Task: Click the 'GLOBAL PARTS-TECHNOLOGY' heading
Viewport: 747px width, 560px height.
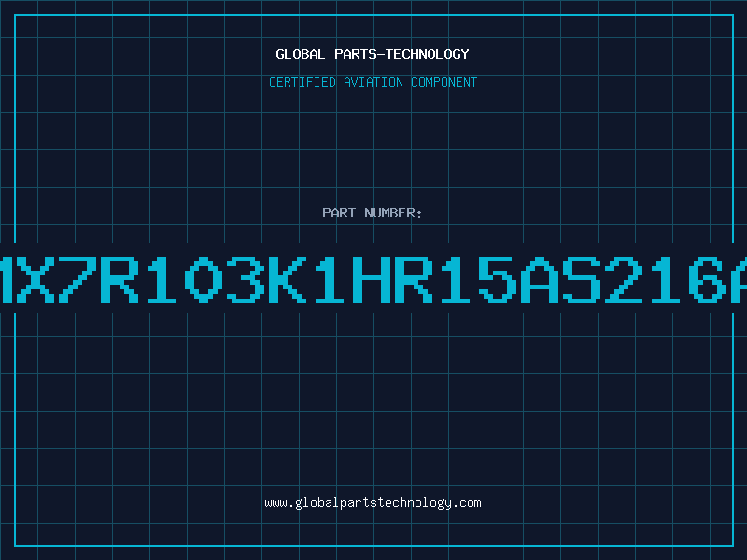Action: click(373, 54)
